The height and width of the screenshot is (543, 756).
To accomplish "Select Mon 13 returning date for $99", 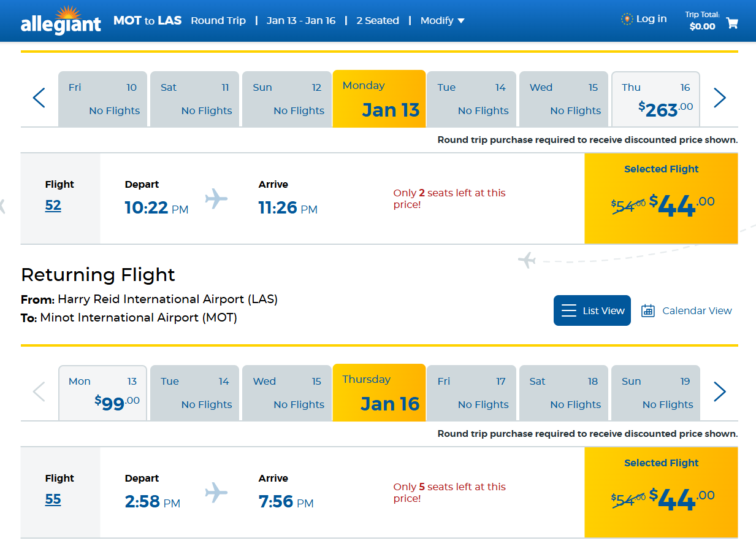I will (x=103, y=393).
